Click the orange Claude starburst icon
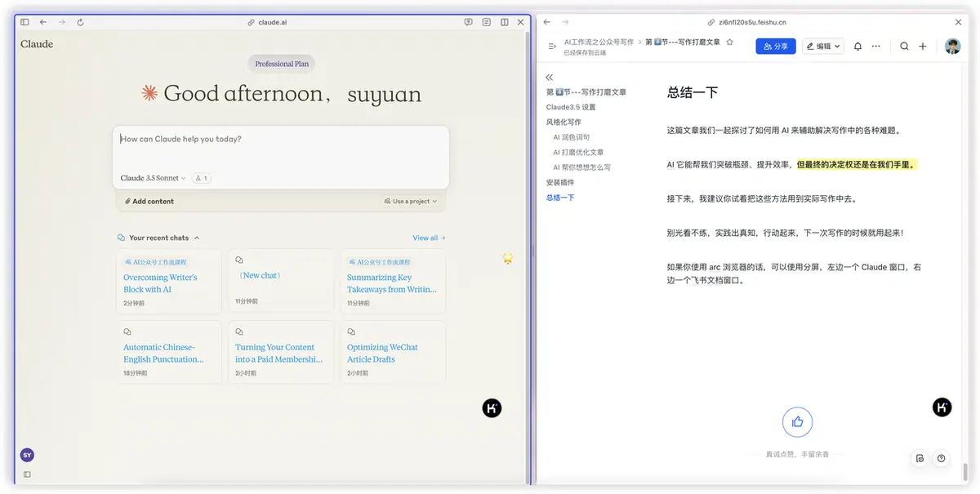Image resolution: width=980 pixels, height=494 pixels. pos(149,93)
